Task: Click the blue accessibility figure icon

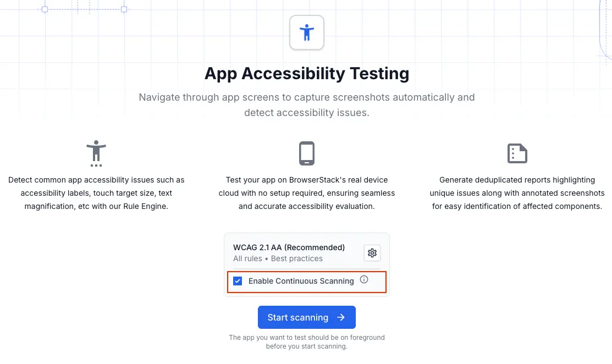Action: [x=307, y=32]
